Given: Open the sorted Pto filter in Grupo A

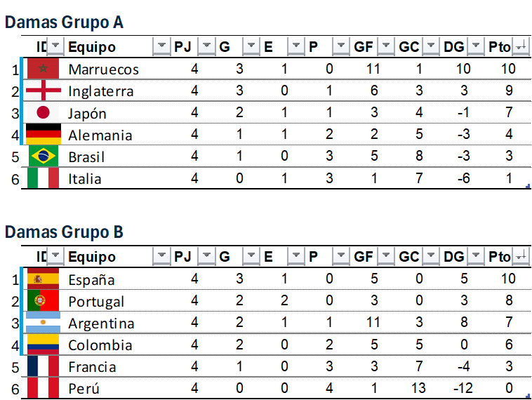Looking at the screenshot, I should [x=521, y=47].
